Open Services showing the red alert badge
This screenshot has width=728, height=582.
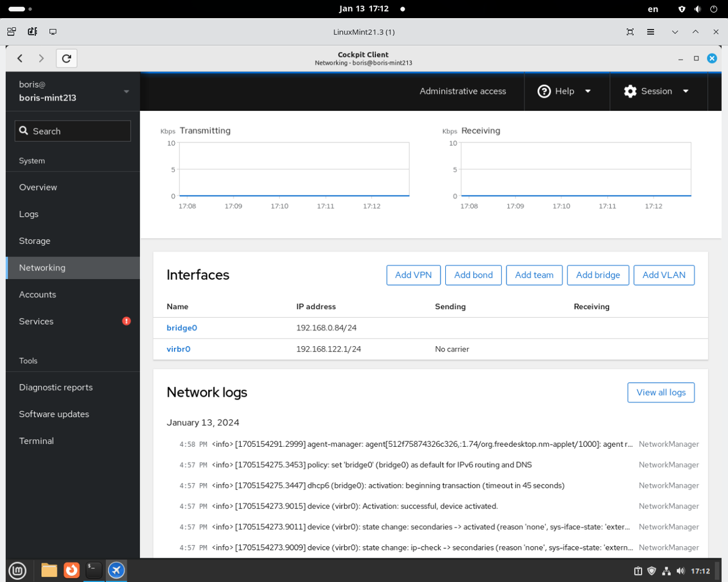[x=36, y=321]
